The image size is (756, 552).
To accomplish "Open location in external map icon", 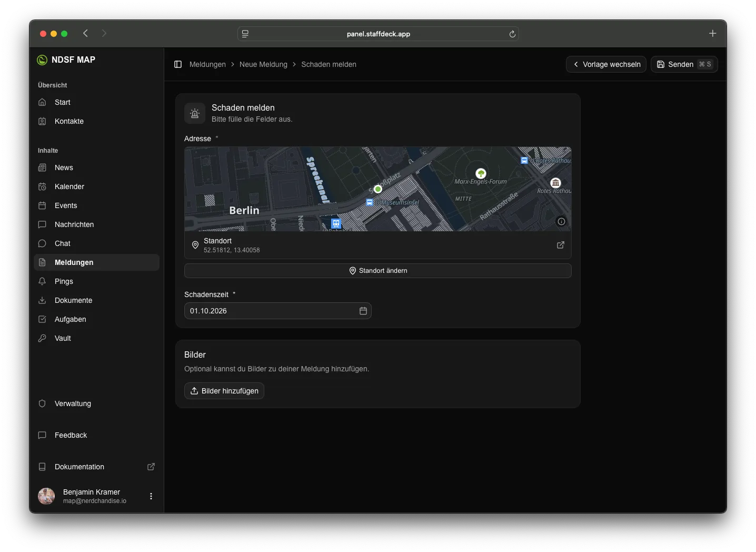I will click(x=561, y=245).
